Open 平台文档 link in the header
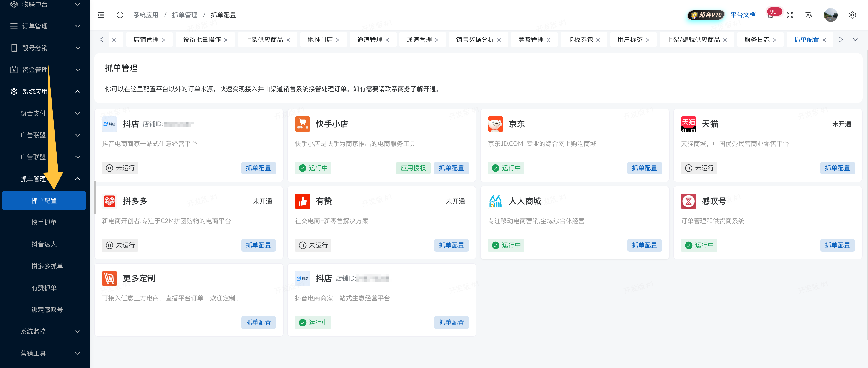Screen dimensions: 868x368 743,15
